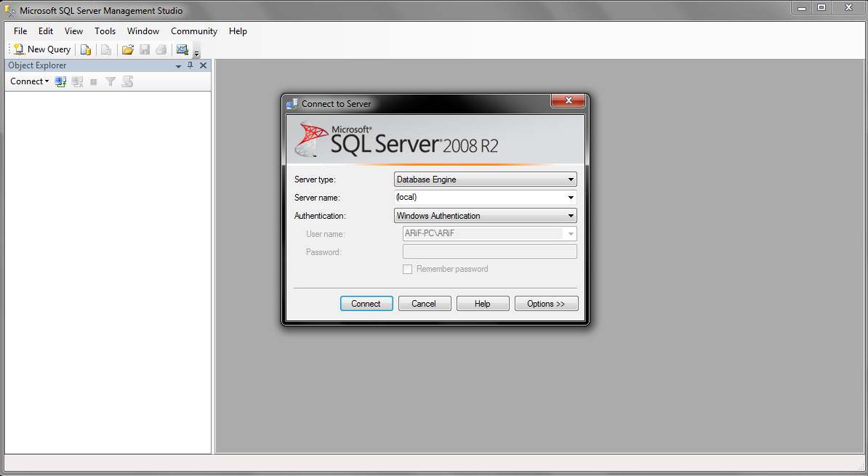Close the Object Explorer panel

[203, 65]
